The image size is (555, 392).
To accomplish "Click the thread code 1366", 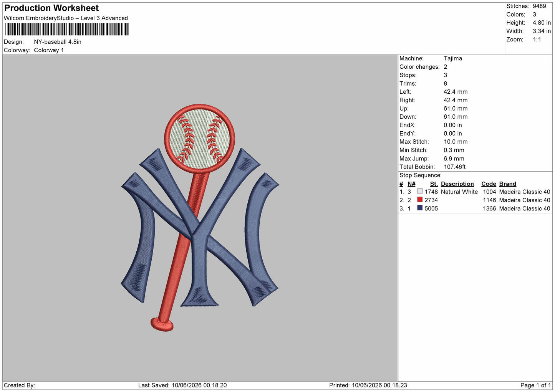I will (490, 208).
